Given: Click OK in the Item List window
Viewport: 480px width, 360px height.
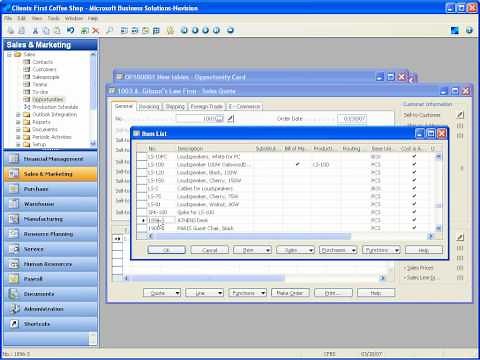Looking at the screenshot, I should coord(166,250).
